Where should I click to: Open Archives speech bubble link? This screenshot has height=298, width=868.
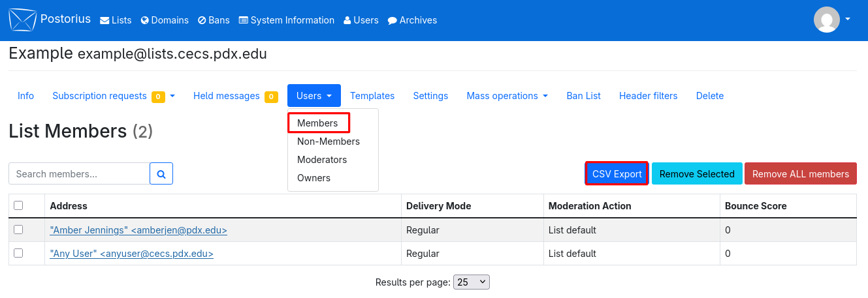[412, 20]
